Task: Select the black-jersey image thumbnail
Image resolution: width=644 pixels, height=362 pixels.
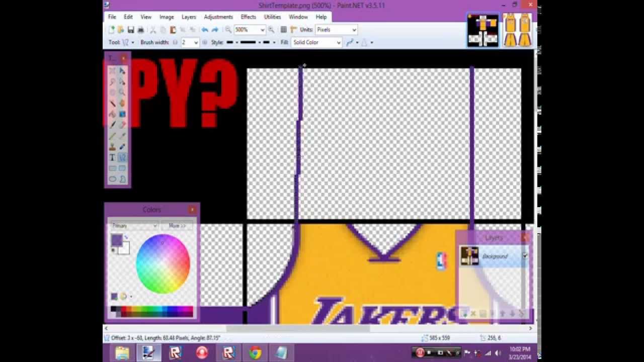Action: [x=483, y=30]
